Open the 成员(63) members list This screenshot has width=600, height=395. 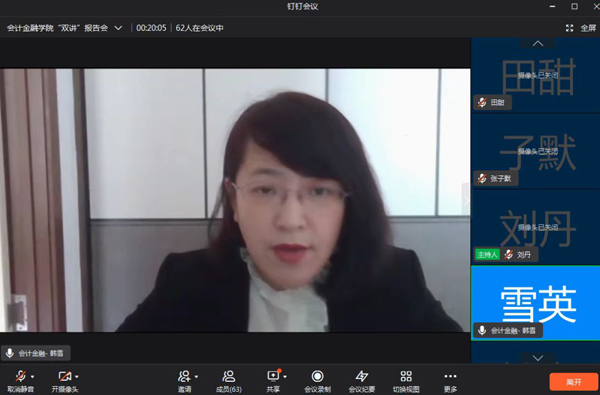(229, 382)
